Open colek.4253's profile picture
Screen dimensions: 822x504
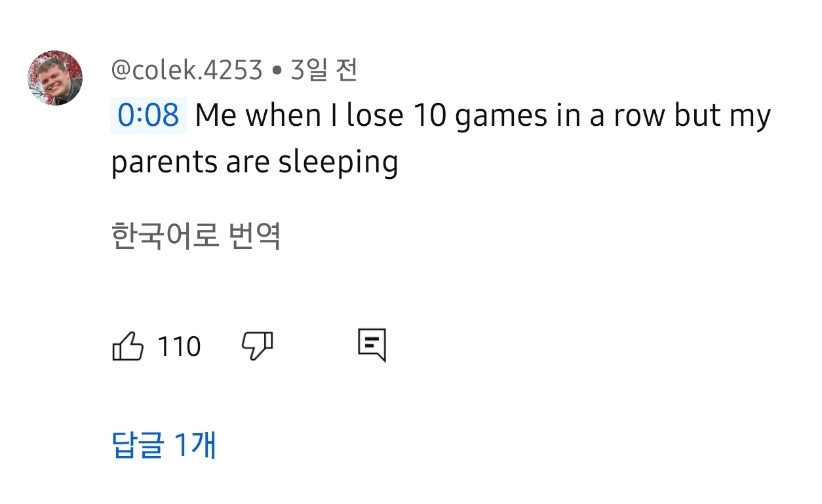coord(55,78)
